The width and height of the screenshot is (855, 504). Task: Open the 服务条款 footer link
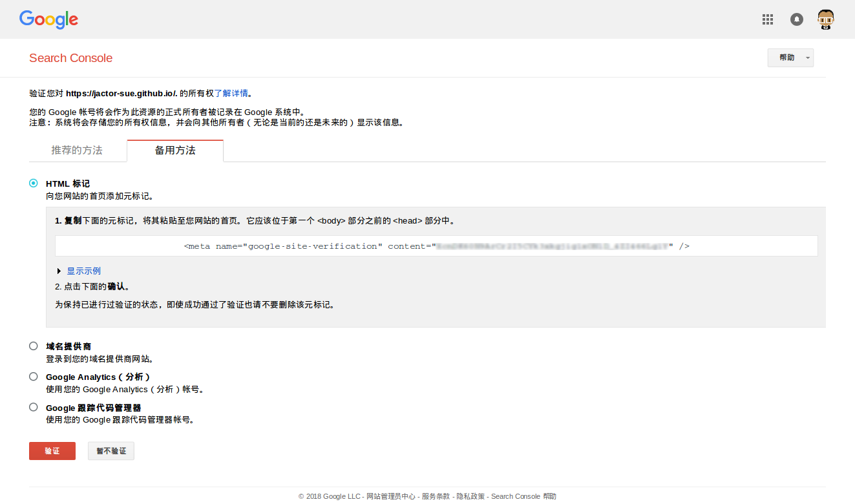(x=436, y=496)
